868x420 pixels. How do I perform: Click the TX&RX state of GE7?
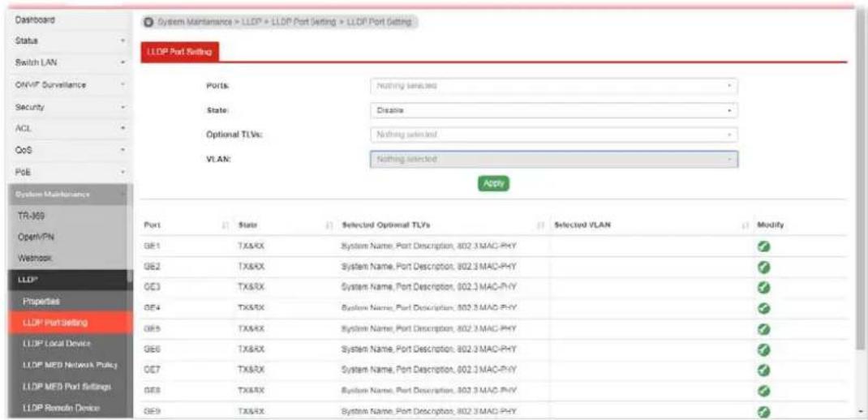(x=251, y=371)
